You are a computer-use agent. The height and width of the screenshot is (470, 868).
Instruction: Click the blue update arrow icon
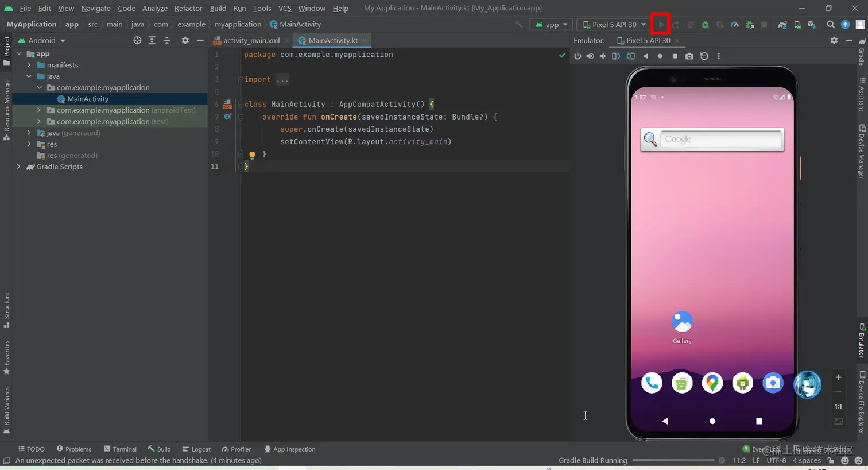pyautogui.click(x=845, y=25)
